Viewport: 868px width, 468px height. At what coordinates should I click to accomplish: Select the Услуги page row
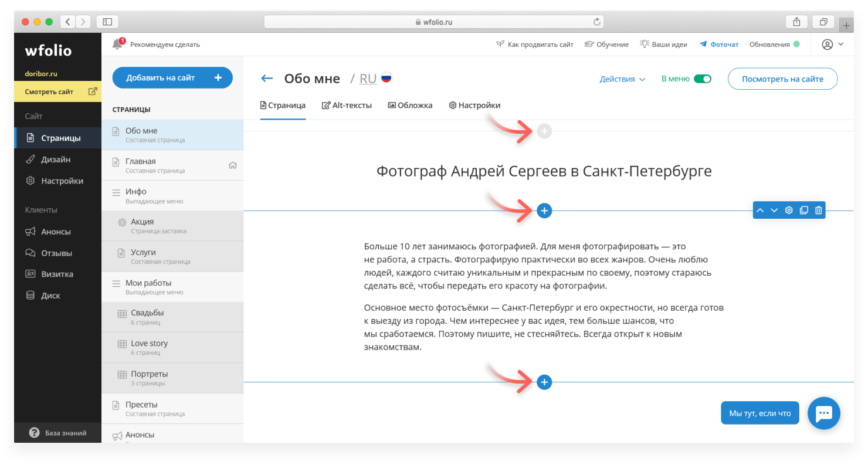click(x=172, y=257)
